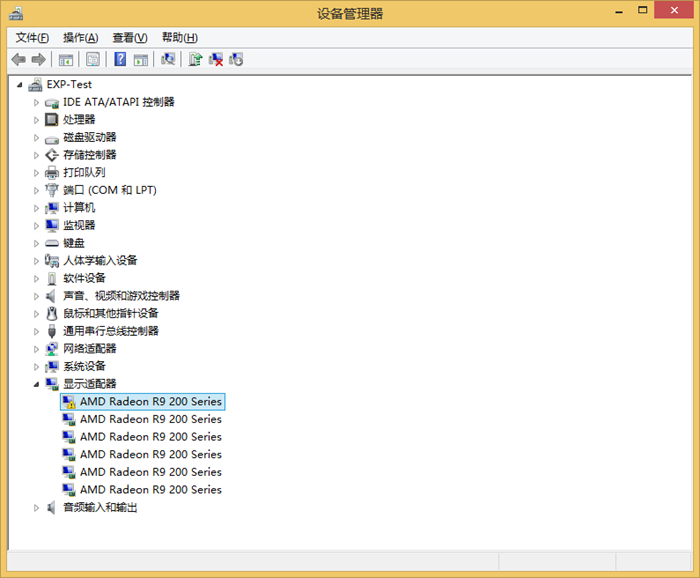700x578 pixels.
Task: Select the last AMD Radeon R9 200 Series entry
Action: tap(150, 490)
